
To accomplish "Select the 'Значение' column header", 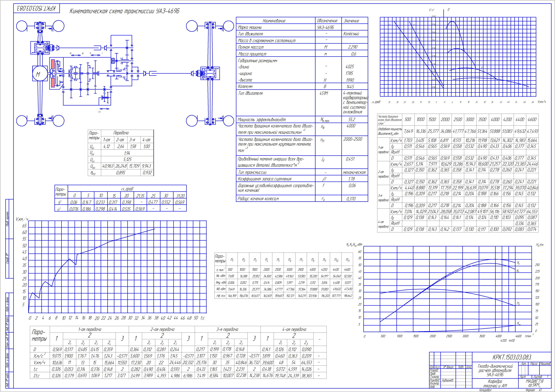I will tap(351, 21).
